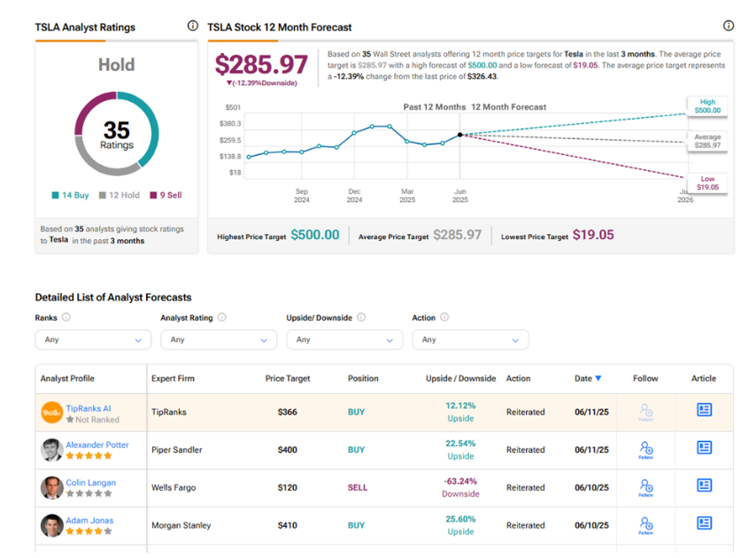Click the Morgan Stanley firm name
The height and width of the screenshot is (558, 756).
181,525
